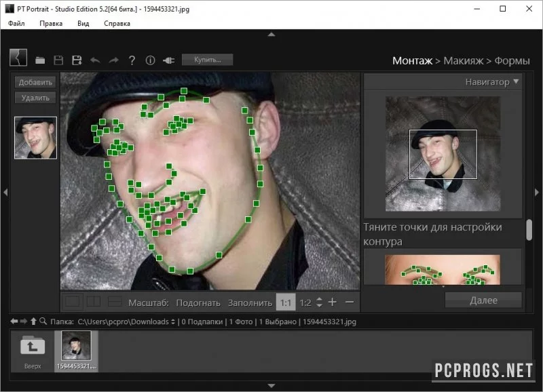
Task: Switch to the Формы step
Action: 512,60
